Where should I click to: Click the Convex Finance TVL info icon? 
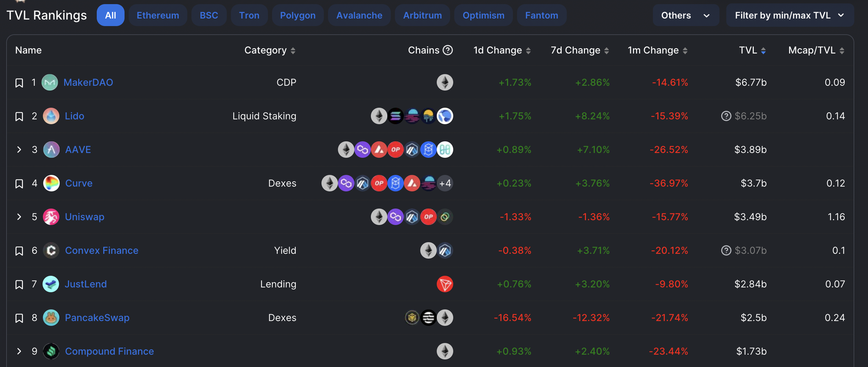coord(726,250)
